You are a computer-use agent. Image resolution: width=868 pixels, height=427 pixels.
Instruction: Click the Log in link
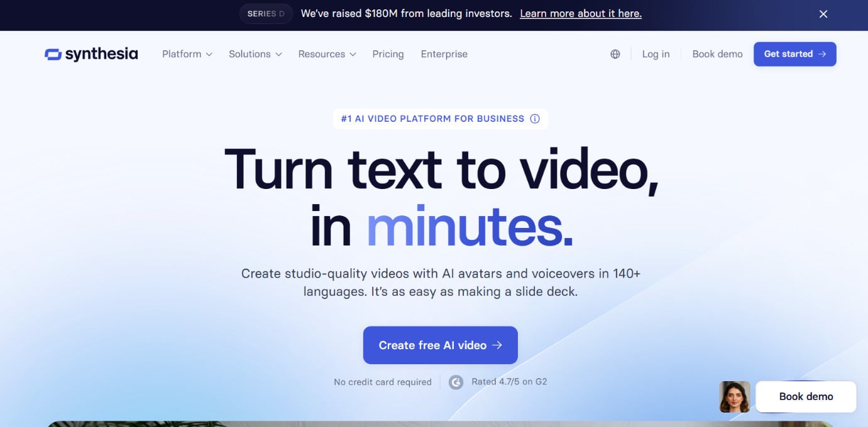coord(656,54)
